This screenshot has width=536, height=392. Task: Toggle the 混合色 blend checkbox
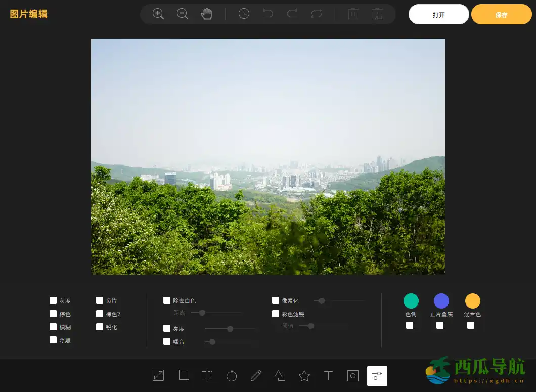pos(471,325)
